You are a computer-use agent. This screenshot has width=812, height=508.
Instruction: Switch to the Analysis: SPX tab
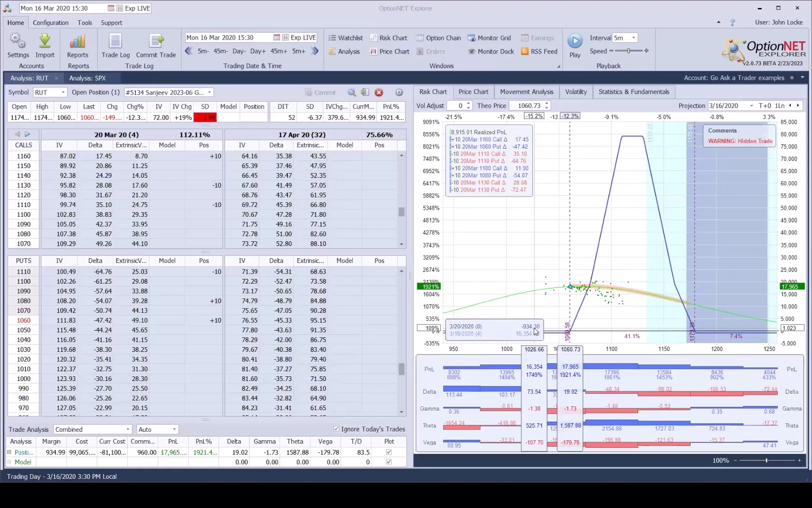(87, 78)
